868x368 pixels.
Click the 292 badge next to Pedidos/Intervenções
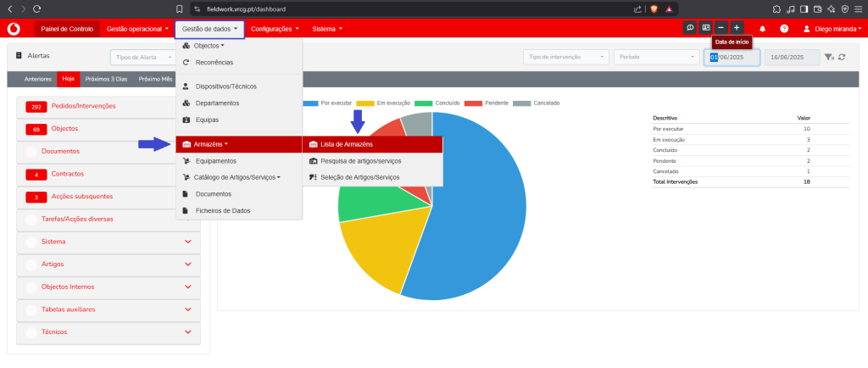pyautogui.click(x=36, y=107)
